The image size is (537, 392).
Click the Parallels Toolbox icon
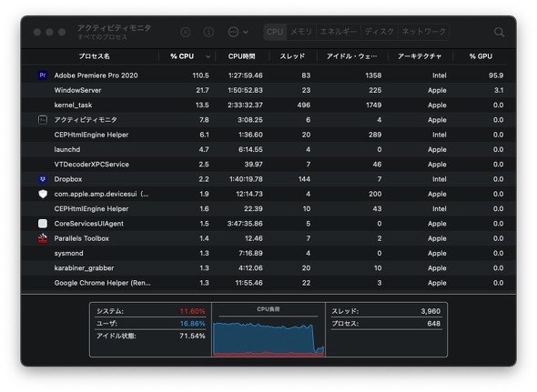point(43,238)
